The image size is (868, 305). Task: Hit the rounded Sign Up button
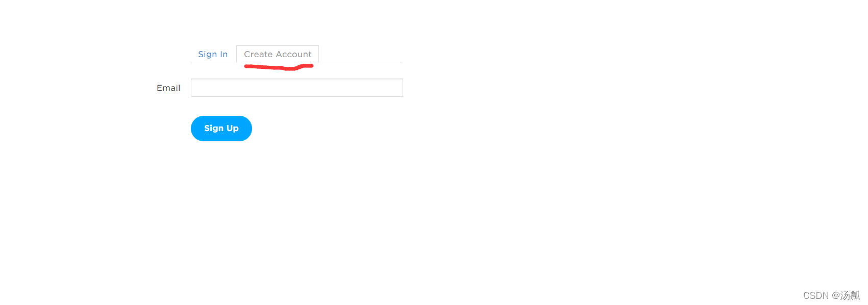(221, 129)
